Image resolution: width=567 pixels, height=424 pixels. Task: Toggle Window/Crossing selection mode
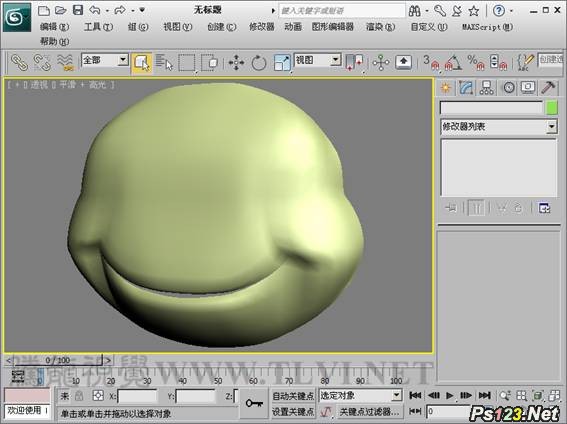pos(209,63)
